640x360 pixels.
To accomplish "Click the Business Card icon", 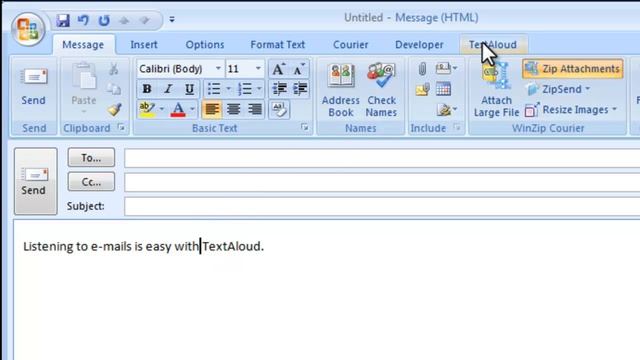I will [x=446, y=69].
